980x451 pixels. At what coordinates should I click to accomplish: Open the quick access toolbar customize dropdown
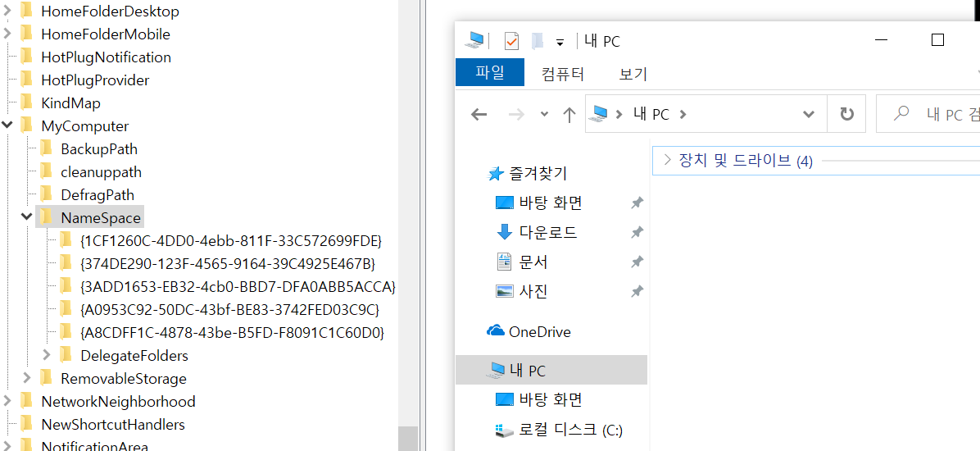[560, 42]
